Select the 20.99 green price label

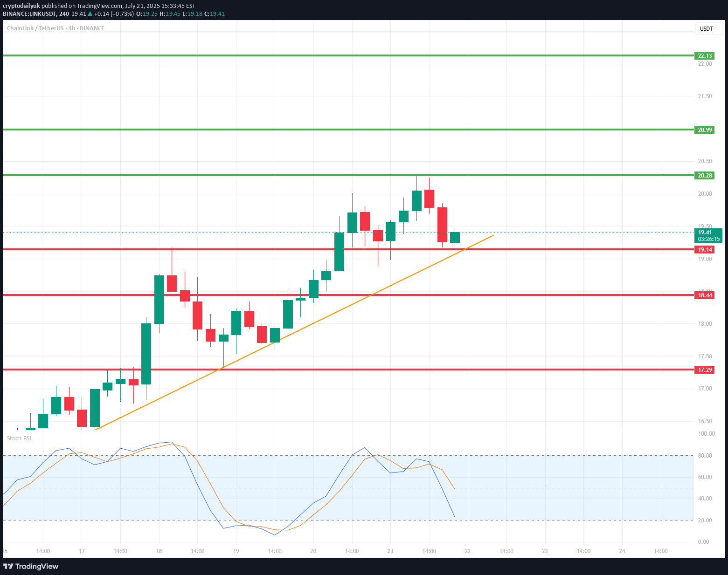coord(704,130)
